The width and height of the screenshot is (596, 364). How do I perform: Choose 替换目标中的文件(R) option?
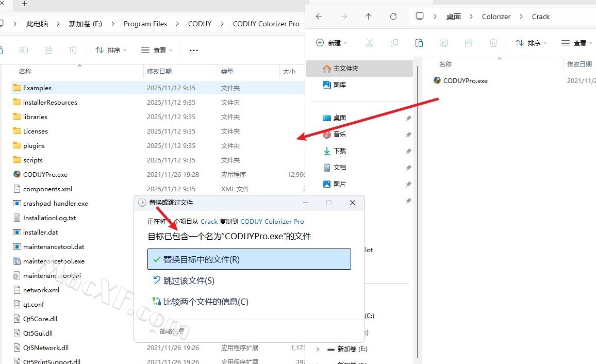tap(249, 259)
